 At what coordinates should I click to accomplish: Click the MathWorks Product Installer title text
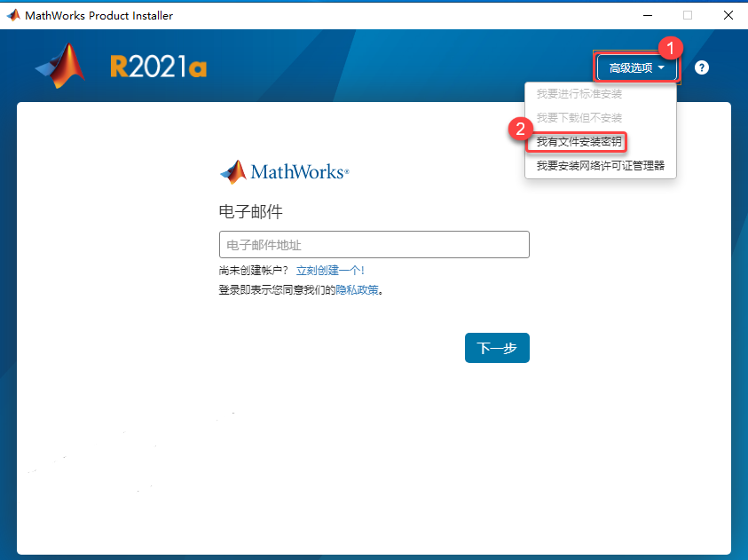pos(98,16)
